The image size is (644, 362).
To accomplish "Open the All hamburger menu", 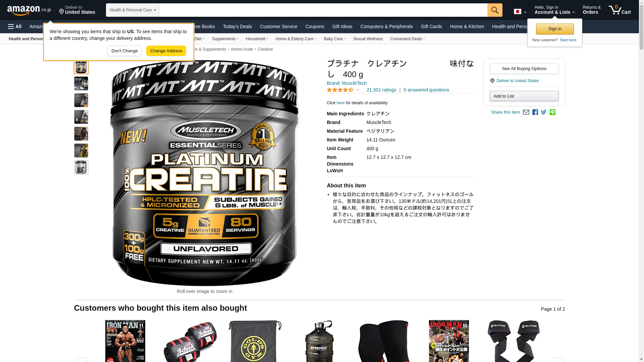I will coord(15,26).
